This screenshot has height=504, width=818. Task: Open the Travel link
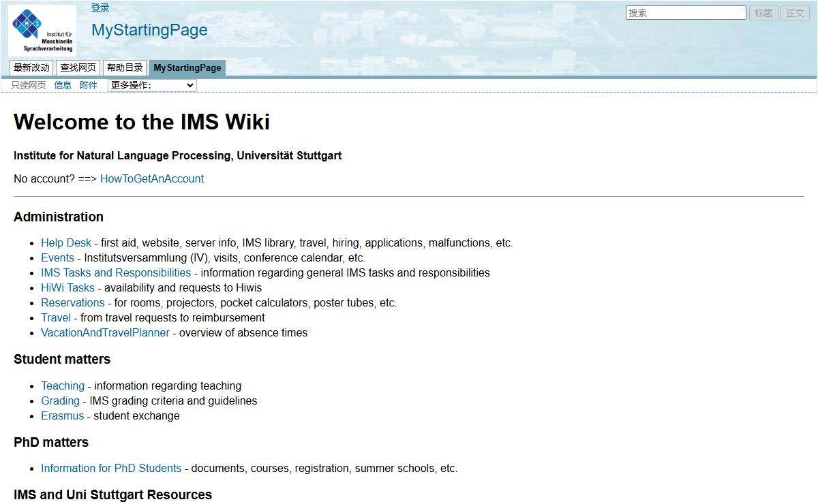(x=56, y=317)
